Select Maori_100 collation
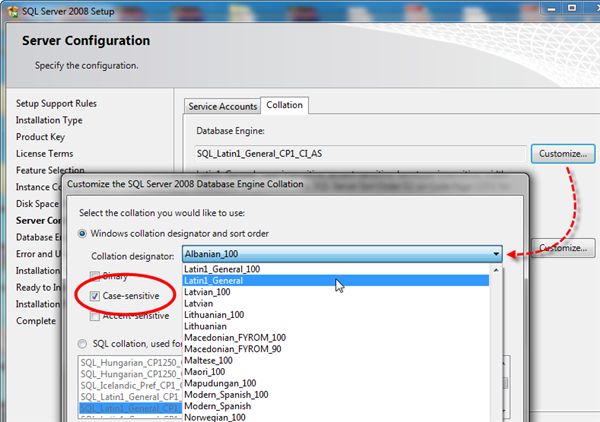This screenshot has height=422, width=600. [x=336, y=372]
